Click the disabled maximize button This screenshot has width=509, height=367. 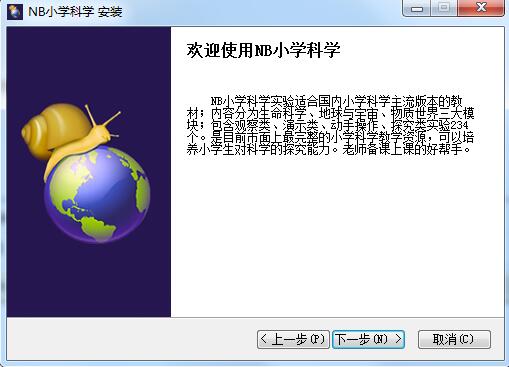coord(444,8)
